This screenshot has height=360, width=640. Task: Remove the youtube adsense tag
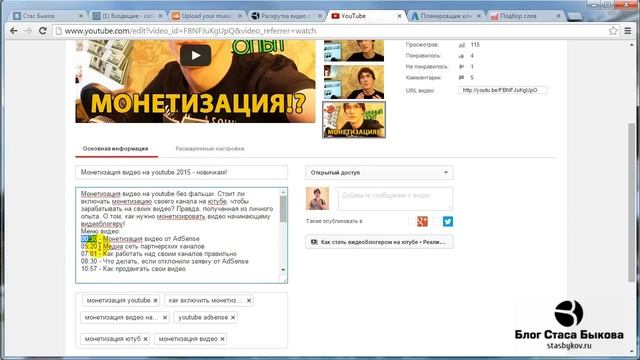233,318
